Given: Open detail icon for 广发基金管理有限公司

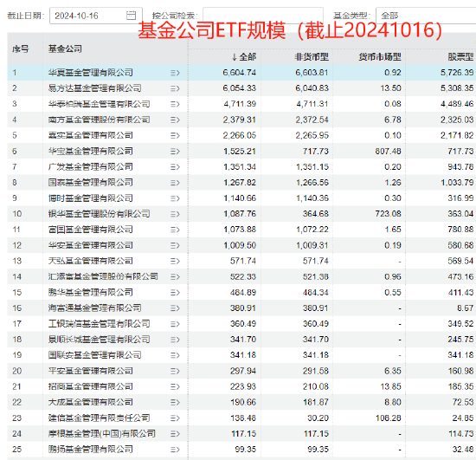Looking at the screenshot, I should [175, 167].
